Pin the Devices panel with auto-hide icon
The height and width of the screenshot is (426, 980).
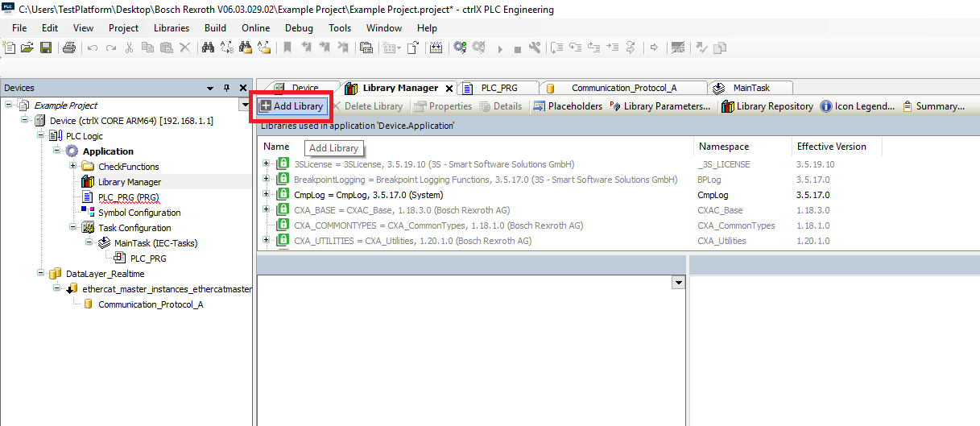coord(226,88)
